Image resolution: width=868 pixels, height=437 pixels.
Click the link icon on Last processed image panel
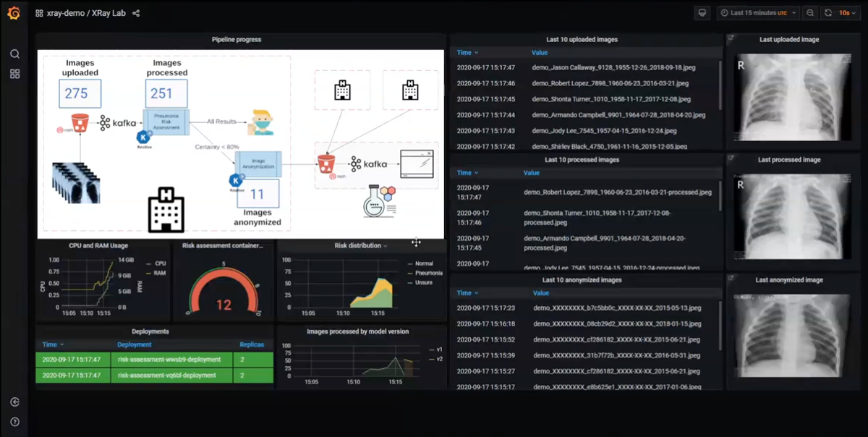[x=731, y=158]
